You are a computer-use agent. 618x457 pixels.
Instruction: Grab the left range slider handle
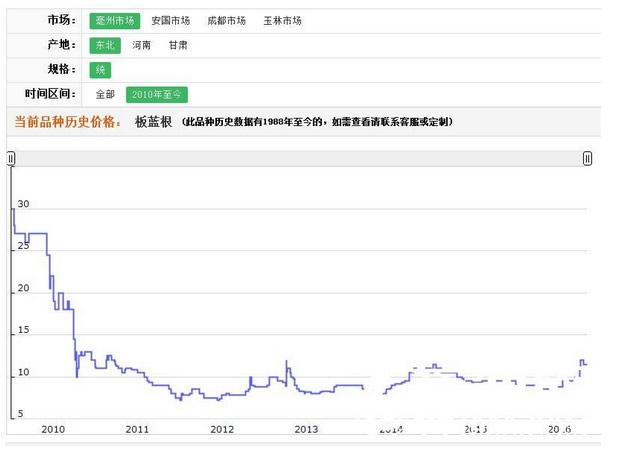11,158
